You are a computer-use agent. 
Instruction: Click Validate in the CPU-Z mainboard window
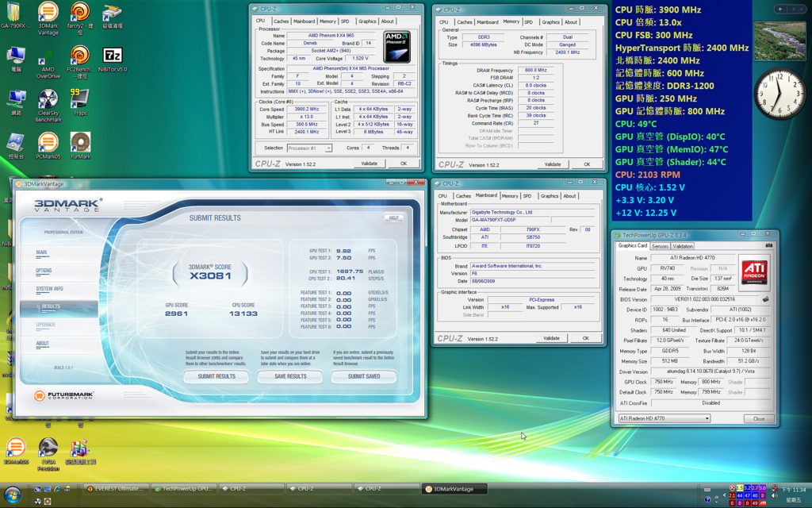click(552, 338)
